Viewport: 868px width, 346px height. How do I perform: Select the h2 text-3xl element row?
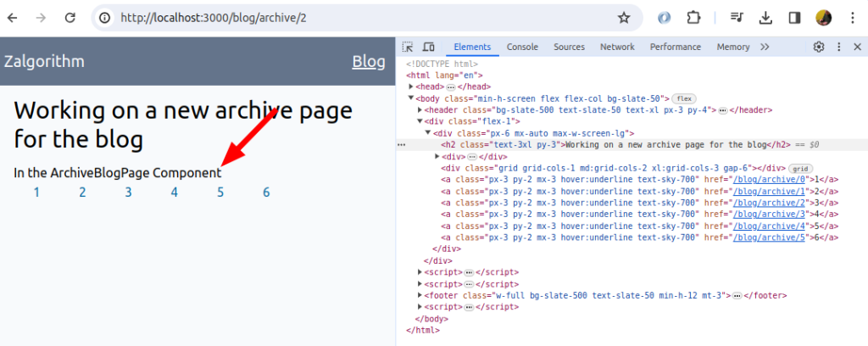[x=632, y=145]
